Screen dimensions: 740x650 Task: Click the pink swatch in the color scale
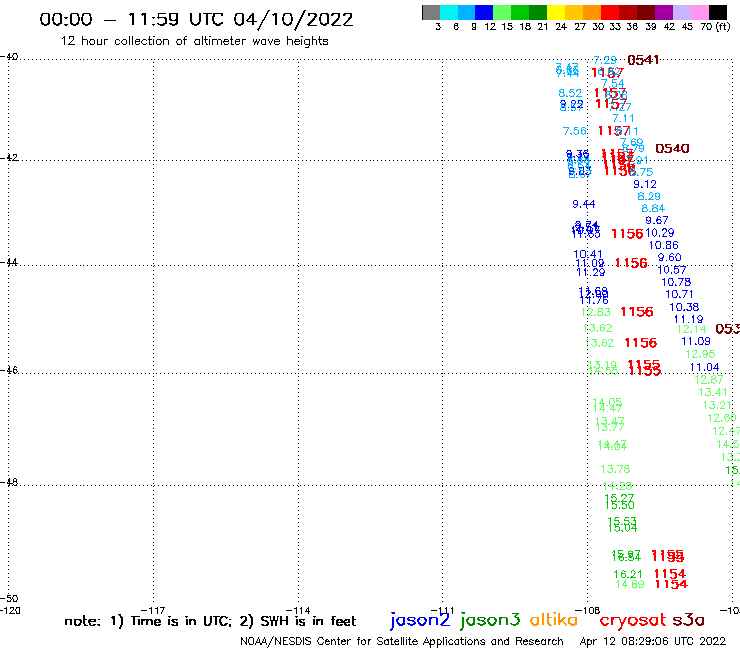699,12
